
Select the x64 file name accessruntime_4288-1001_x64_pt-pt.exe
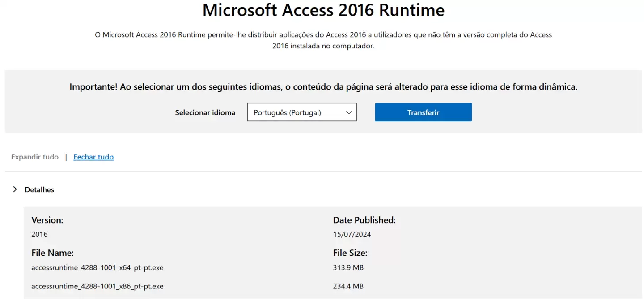click(97, 268)
